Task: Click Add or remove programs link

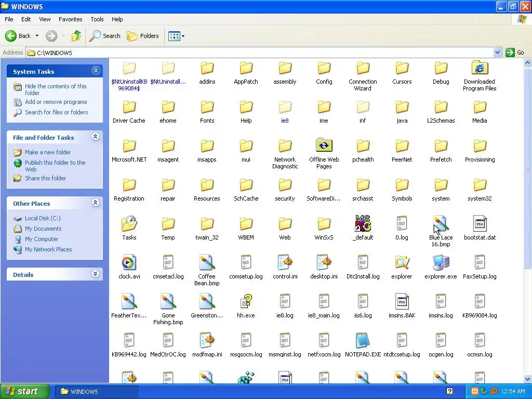Action: point(56,102)
